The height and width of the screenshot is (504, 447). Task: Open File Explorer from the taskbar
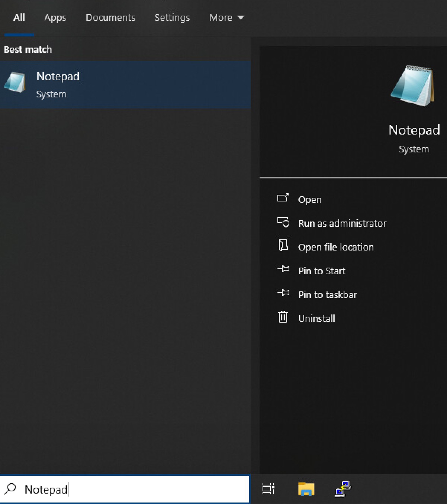[306, 489]
